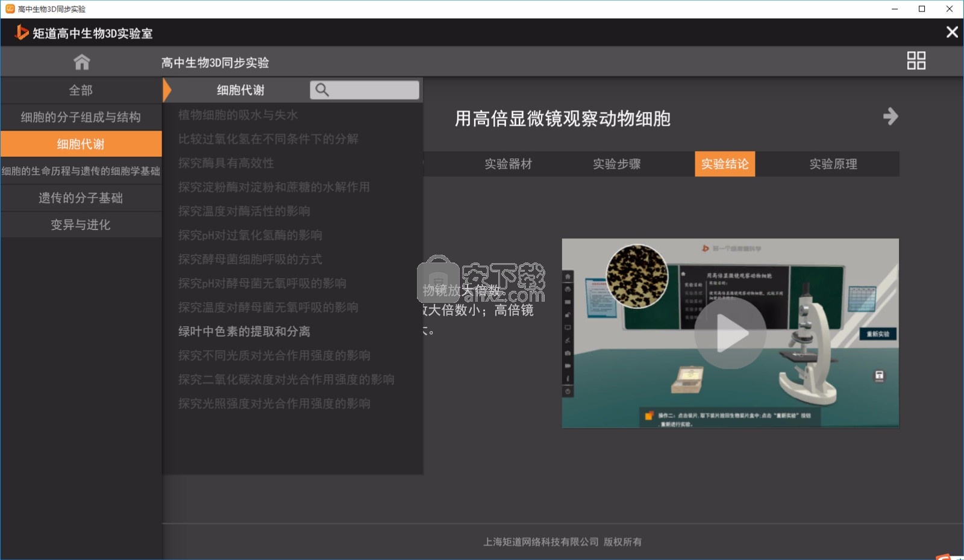Select 细胞的分子组成与结构 category
The image size is (964, 560).
tap(81, 117)
